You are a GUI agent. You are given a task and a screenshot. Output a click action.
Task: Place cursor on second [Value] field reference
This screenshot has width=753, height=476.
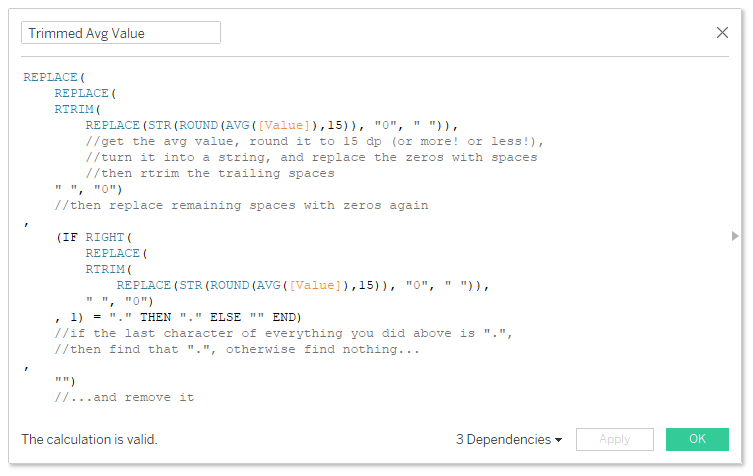click(315, 285)
